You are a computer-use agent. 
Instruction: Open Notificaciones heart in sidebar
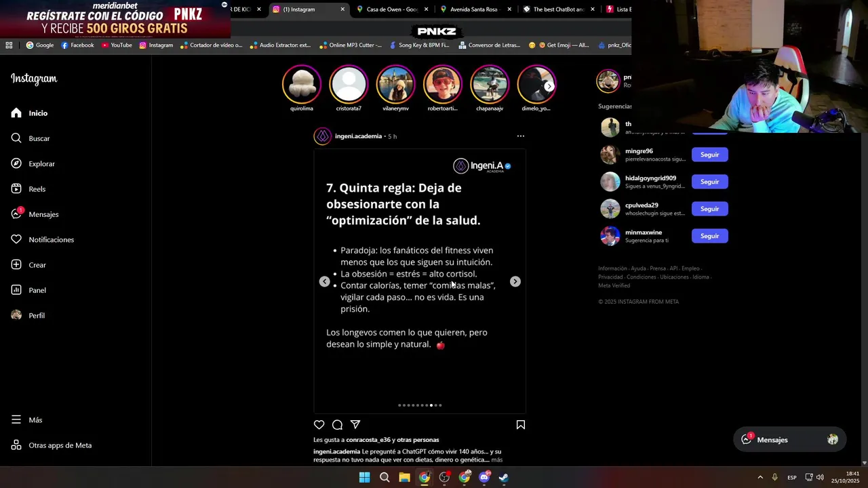click(x=42, y=239)
